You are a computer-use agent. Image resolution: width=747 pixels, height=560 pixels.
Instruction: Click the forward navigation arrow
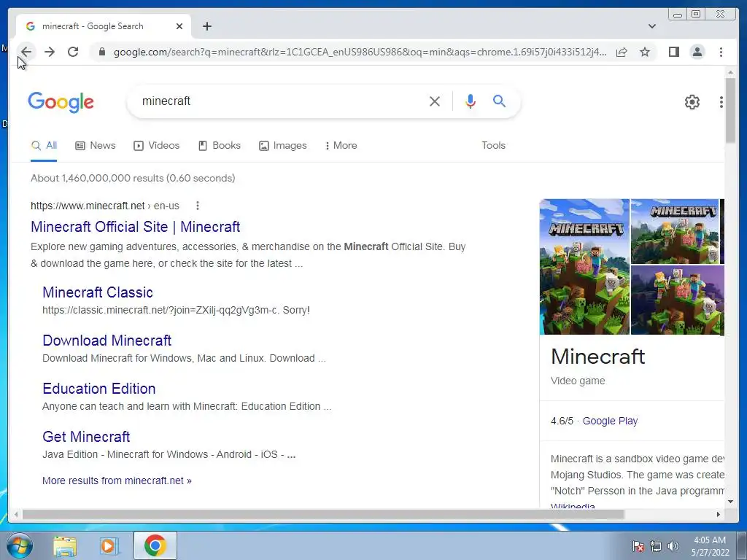tap(50, 52)
